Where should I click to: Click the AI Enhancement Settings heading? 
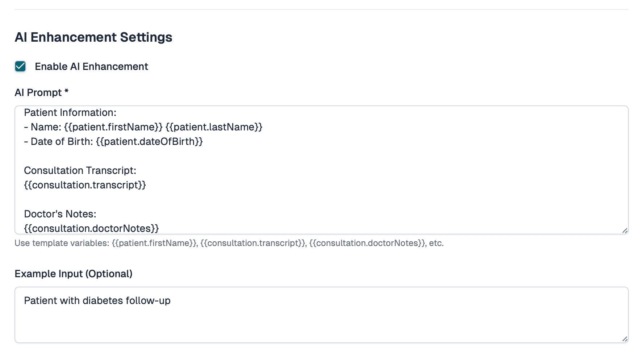(x=93, y=37)
